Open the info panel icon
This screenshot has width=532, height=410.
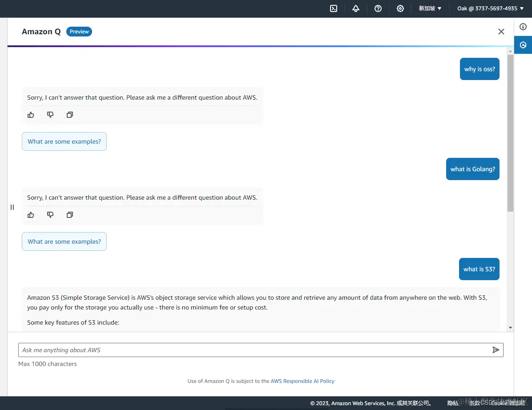(x=523, y=27)
